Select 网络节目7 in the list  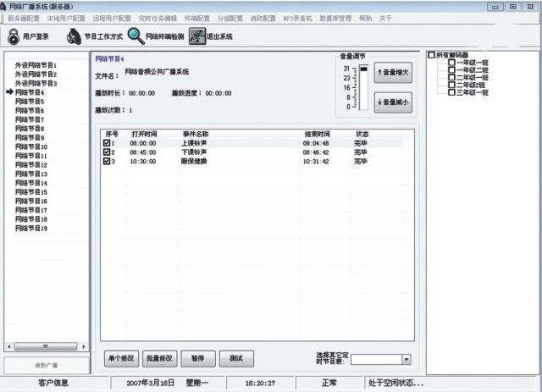[x=30, y=119]
